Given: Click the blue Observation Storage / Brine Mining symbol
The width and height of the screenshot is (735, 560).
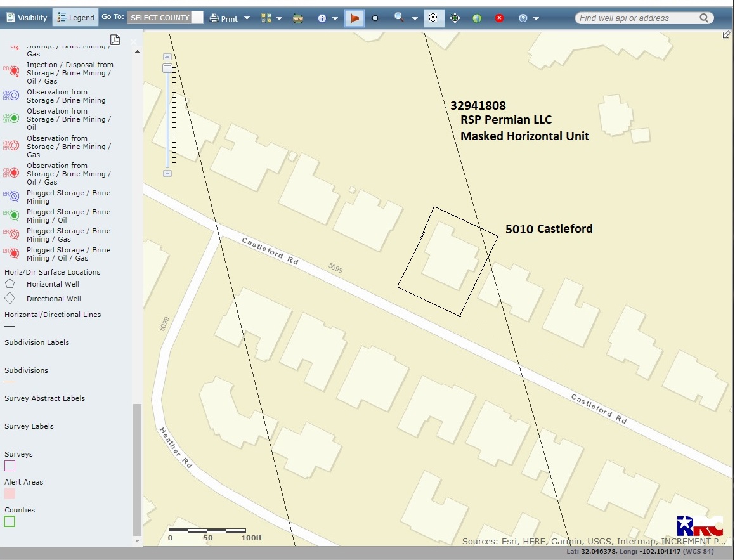Looking at the screenshot, I should pyautogui.click(x=11, y=96).
